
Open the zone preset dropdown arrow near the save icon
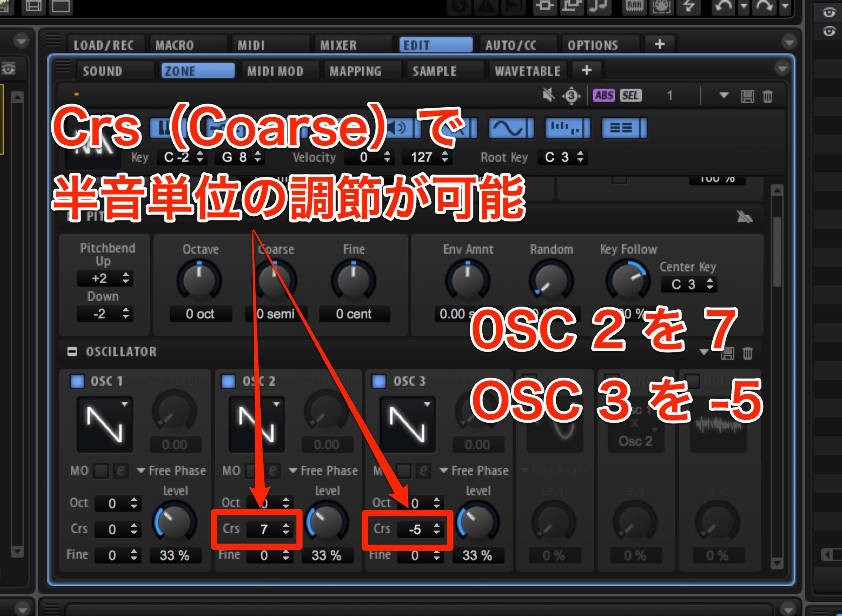[x=724, y=95]
